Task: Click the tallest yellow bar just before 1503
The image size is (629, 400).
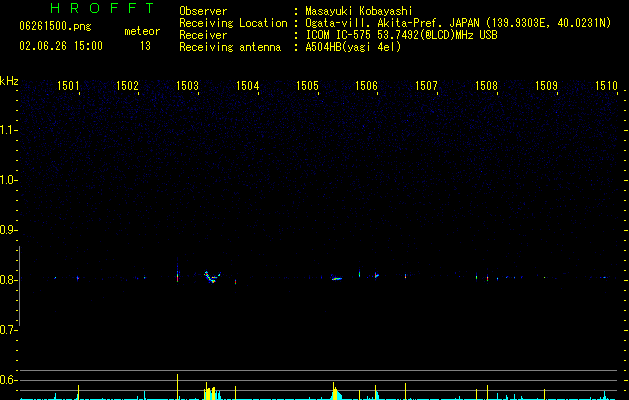Action: [x=177, y=387]
